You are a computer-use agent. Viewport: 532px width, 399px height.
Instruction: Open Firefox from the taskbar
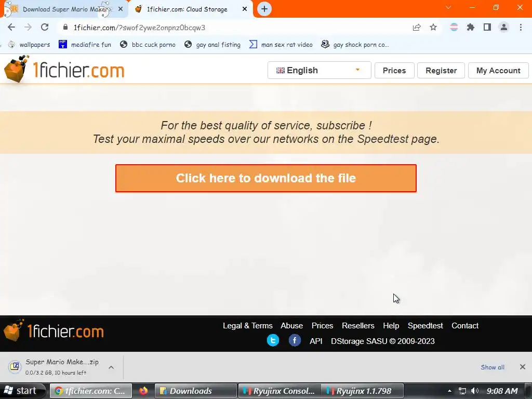[x=143, y=391]
